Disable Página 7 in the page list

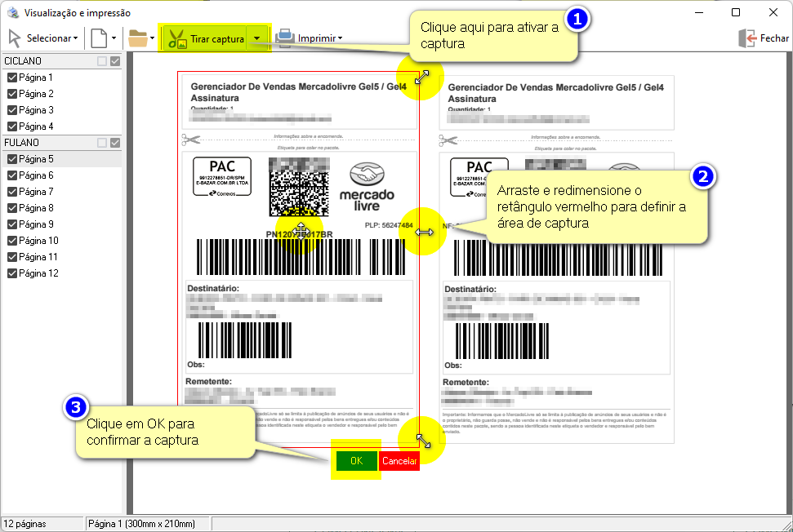(12, 192)
